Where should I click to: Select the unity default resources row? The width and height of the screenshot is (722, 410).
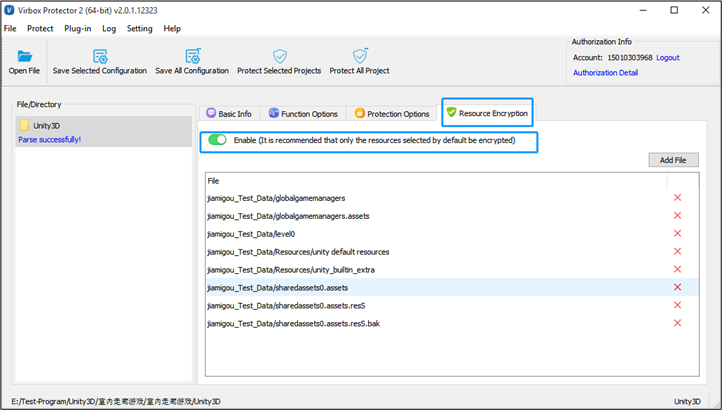tap(452, 252)
